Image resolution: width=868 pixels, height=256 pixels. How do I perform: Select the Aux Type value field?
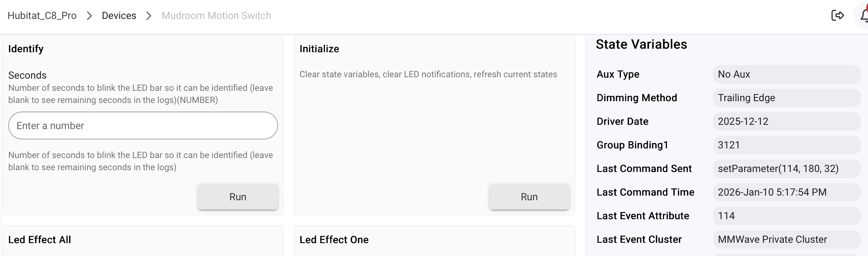(x=786, y=74)
